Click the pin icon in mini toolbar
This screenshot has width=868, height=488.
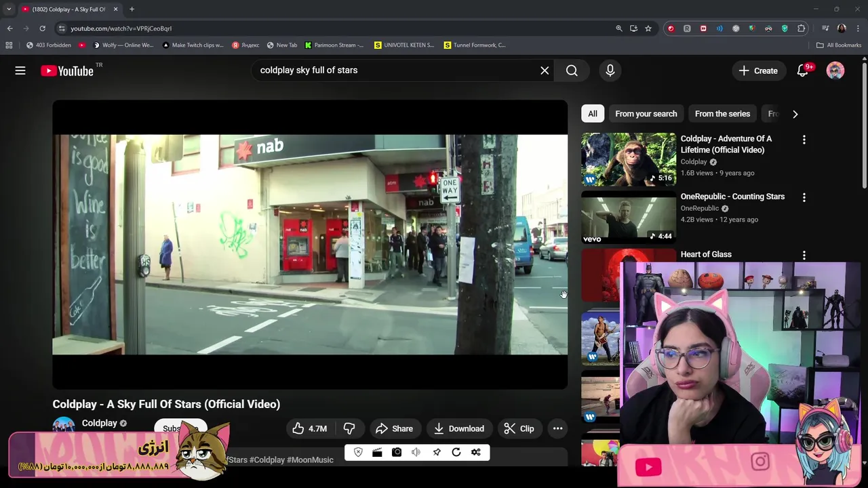pyautogui.click(x=437, y=452)
